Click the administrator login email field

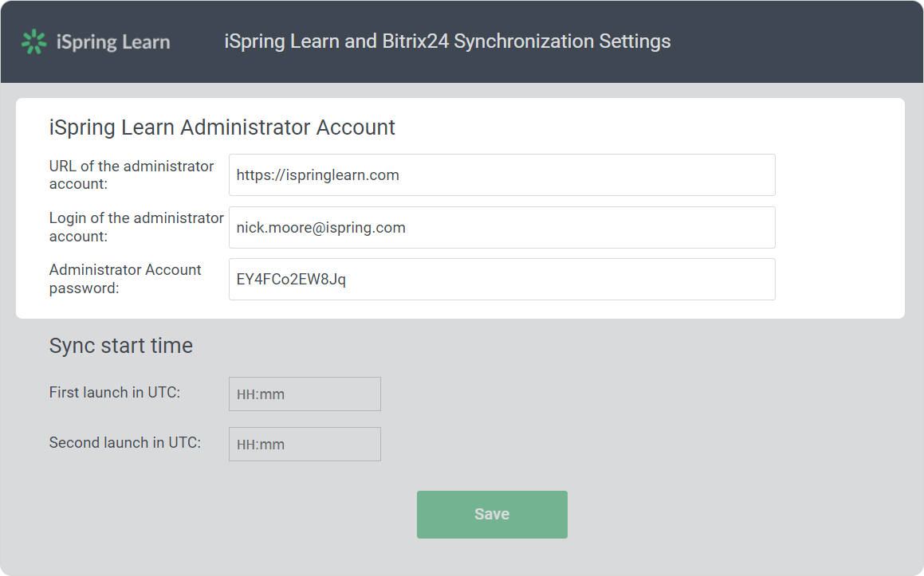501,228
